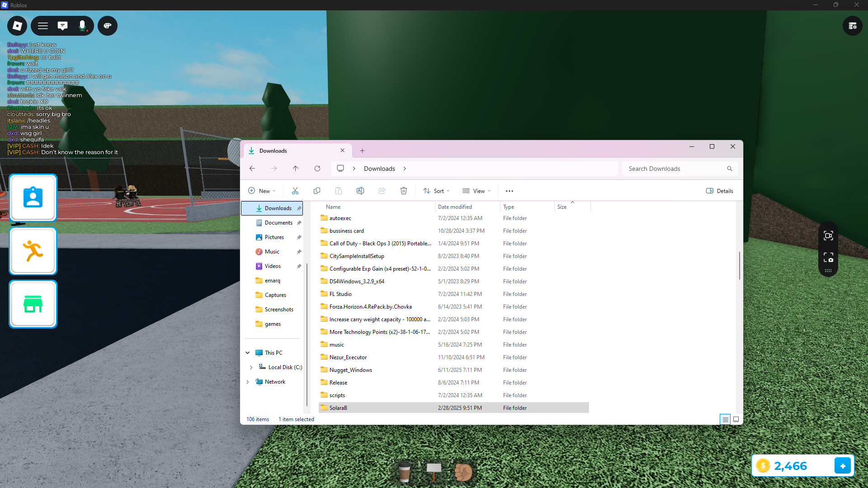Click the Search Downloads field
This screenshot has height=488, width=868.
pyautogui.click(x=680, y=169)
